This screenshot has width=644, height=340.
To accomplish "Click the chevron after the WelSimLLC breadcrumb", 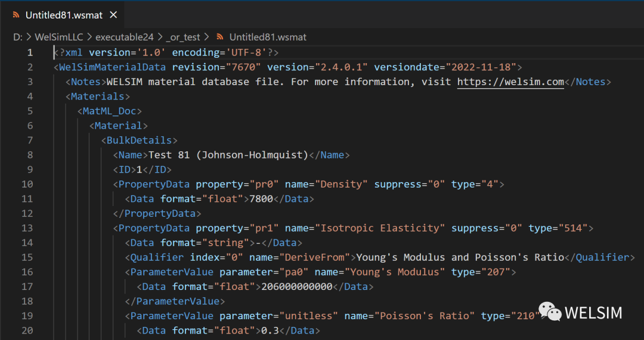I will pyautogui.click(x=89, y=37).
